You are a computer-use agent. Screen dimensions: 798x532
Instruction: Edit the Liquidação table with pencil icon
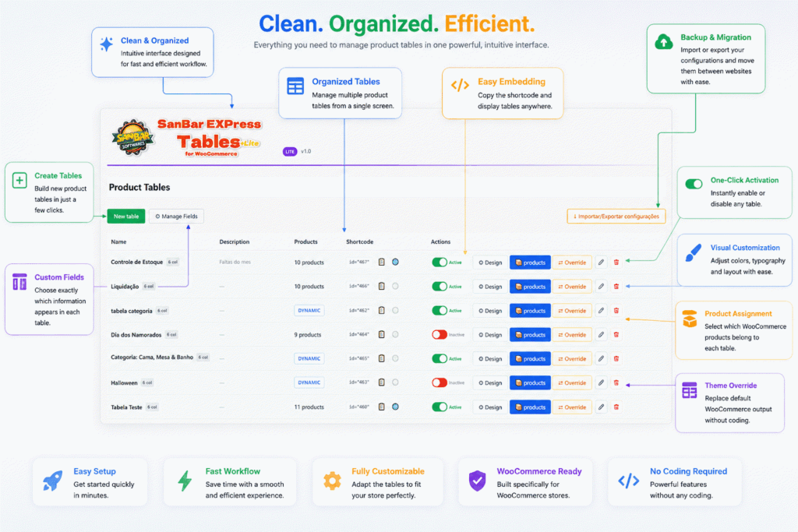[601, 287]
